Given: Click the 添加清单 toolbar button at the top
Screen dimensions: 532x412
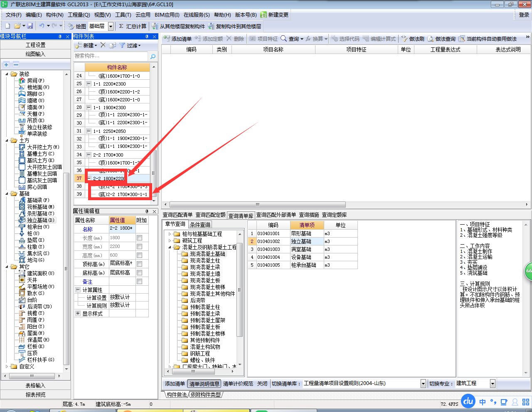Looking at the screenshot, I should click(x=177, y=39).
